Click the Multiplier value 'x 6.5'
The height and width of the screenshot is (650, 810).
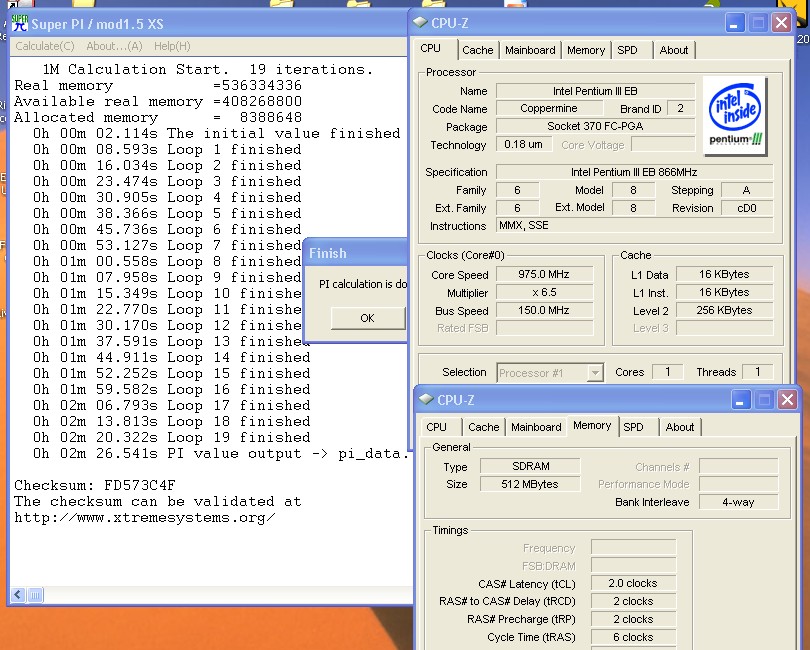click(544, 292)
